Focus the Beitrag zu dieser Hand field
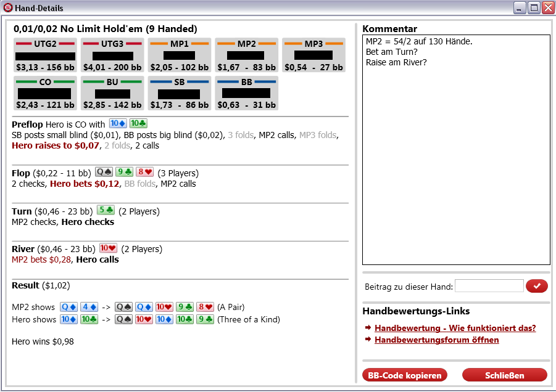Image resolution: width=556 pixels, height=392 pixels. tap(489, 286)
